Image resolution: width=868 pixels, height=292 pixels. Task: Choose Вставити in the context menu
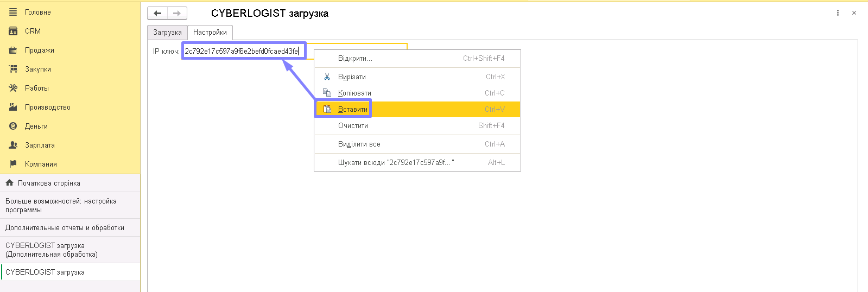point(417,109)
